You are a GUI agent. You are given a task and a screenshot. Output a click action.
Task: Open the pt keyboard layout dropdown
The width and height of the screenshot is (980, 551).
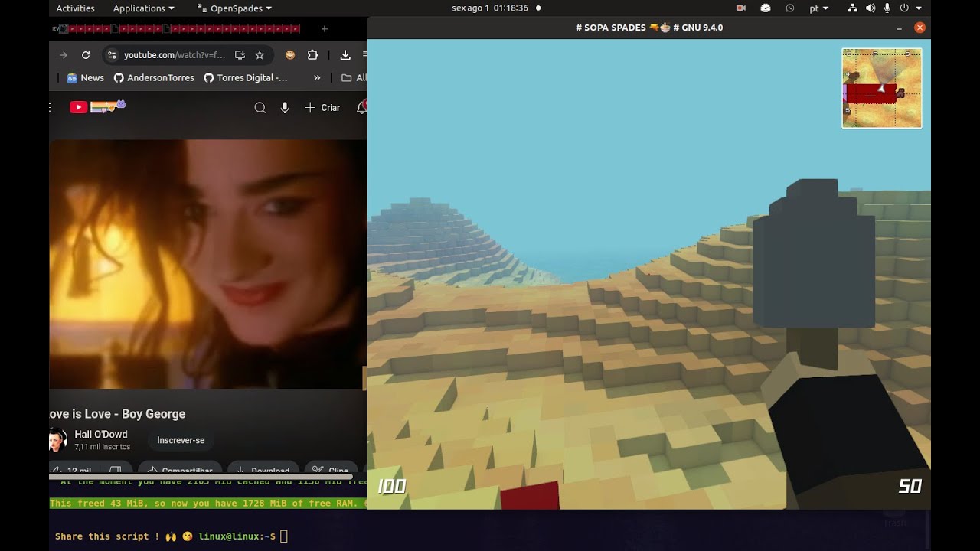tap(818, 8)
